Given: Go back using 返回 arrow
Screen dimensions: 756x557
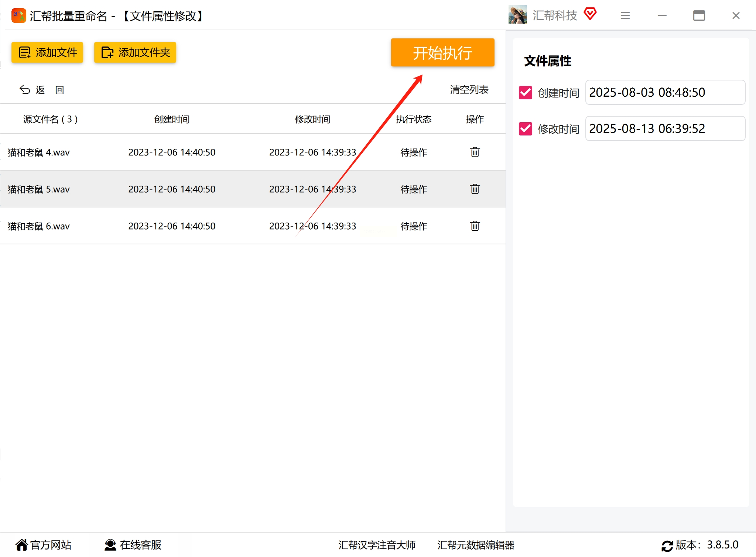Looking at the screenshot, I should pyautogui.click(x=41, y=90).
